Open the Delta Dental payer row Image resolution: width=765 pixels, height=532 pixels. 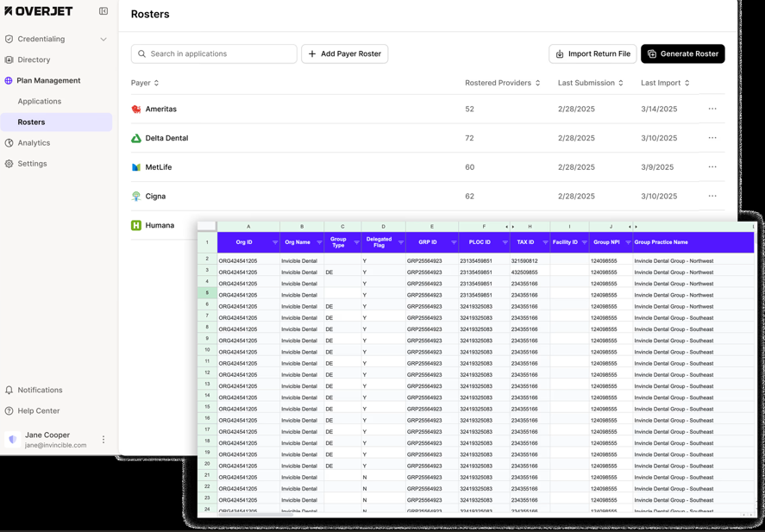428,138
